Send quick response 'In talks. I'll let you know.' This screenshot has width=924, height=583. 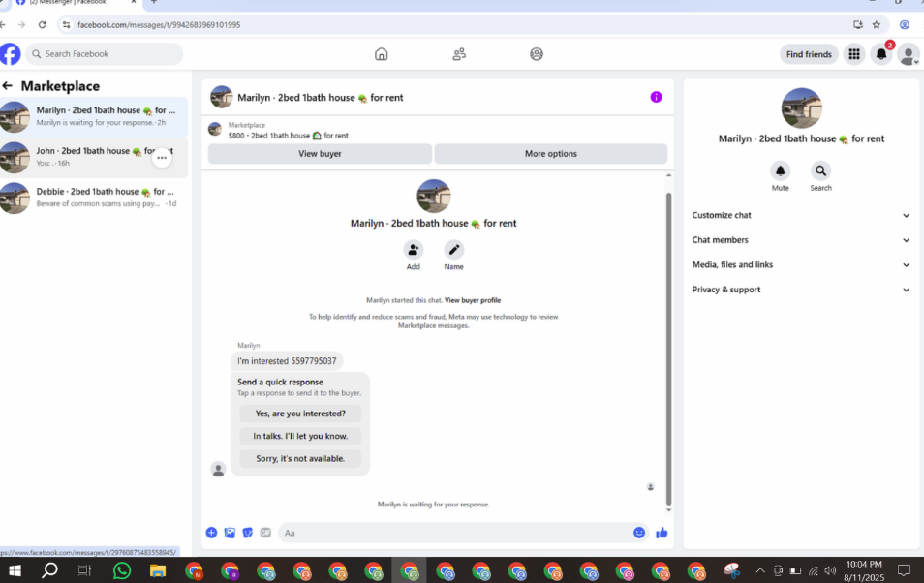point(300,436)
